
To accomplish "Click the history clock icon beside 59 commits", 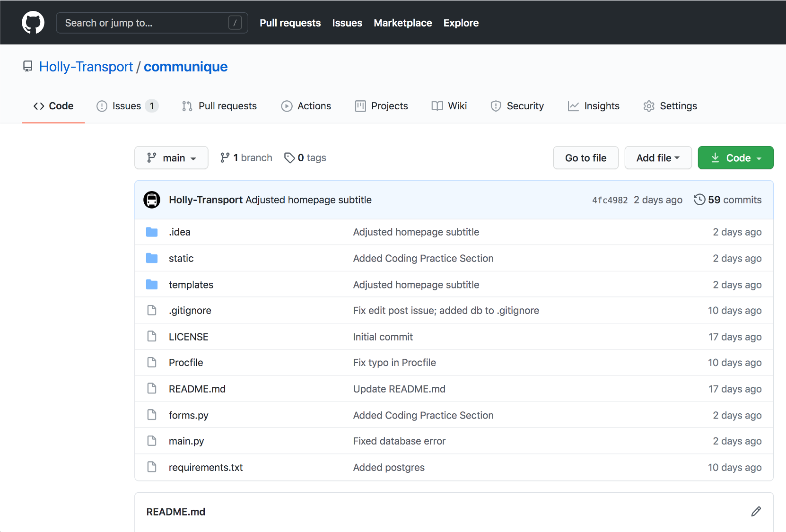I will point(699,200).
